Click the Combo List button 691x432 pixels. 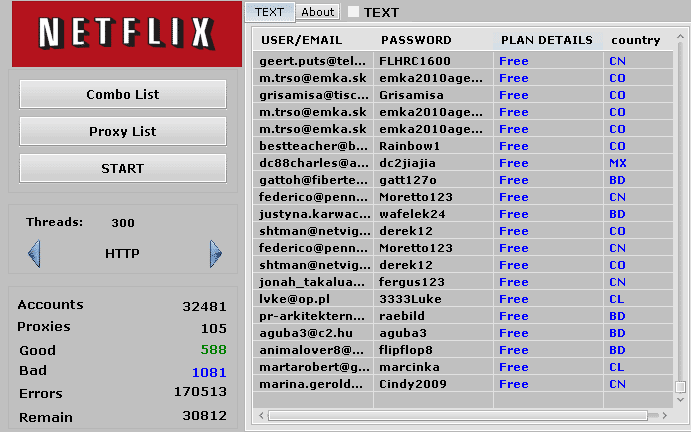point(123,94)
